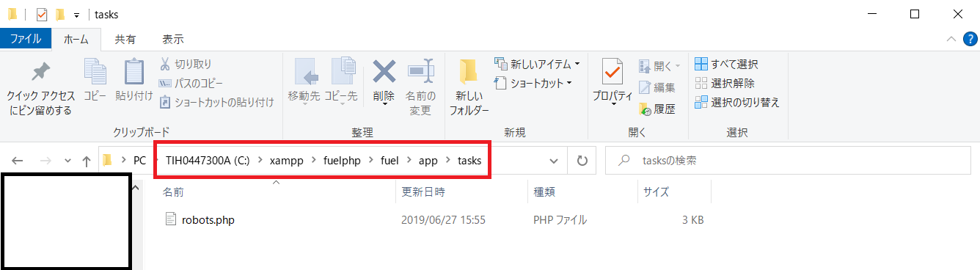Collapse the ribbon with the chevron
The width and height of the screenshot is (980, 270).
coord(951,39)
